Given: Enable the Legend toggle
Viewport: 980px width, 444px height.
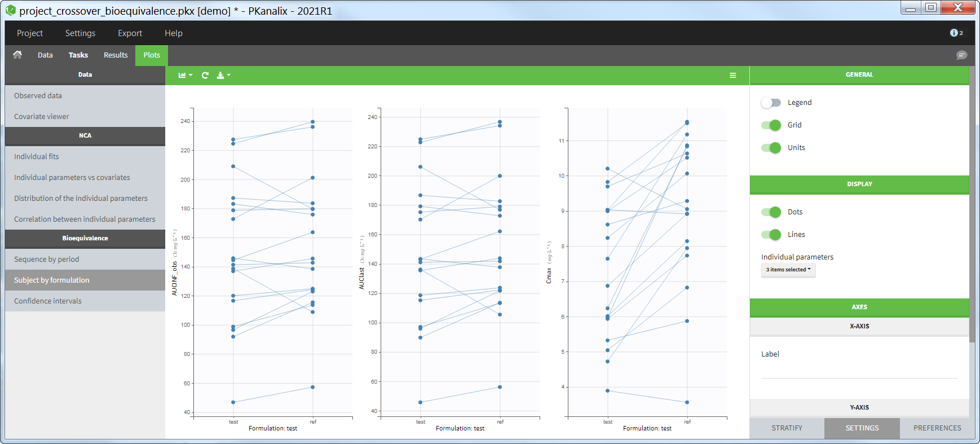Looking at the screenshot, I should pyautogui.click(x=771, y=103).
